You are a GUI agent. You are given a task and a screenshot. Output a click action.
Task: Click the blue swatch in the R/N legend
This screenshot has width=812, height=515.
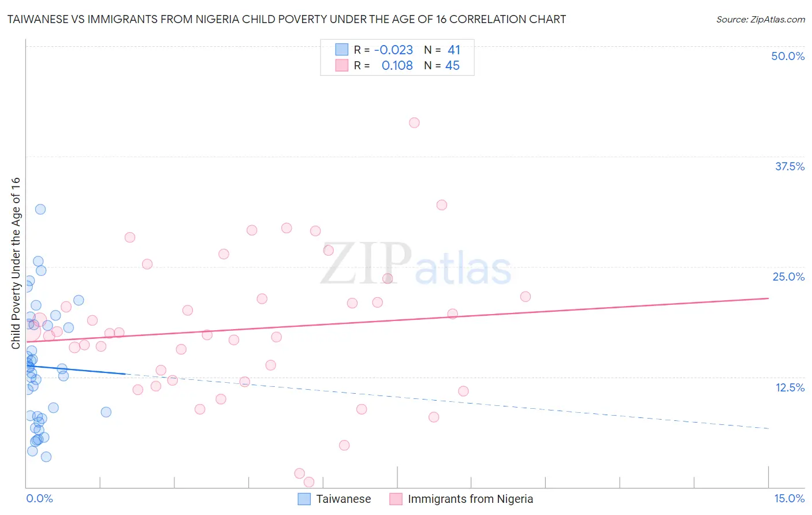tap(342, 50)
